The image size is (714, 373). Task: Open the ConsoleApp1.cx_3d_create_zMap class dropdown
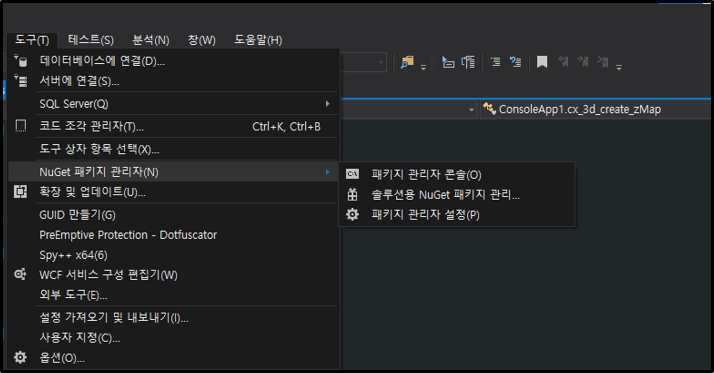pos(596,109)
